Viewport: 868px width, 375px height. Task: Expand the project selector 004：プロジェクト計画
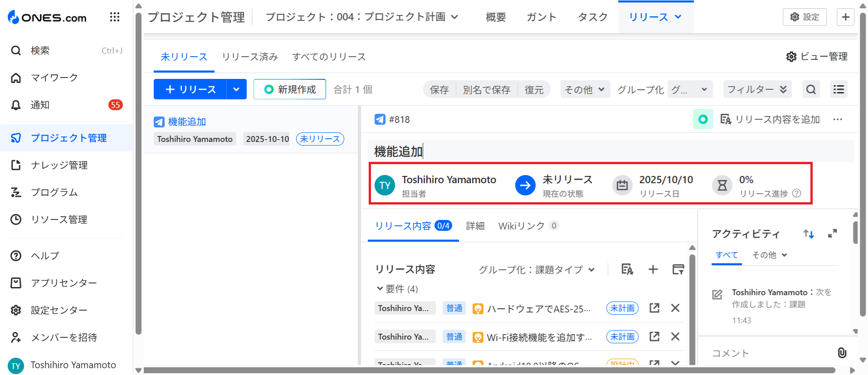coord(362,17)
